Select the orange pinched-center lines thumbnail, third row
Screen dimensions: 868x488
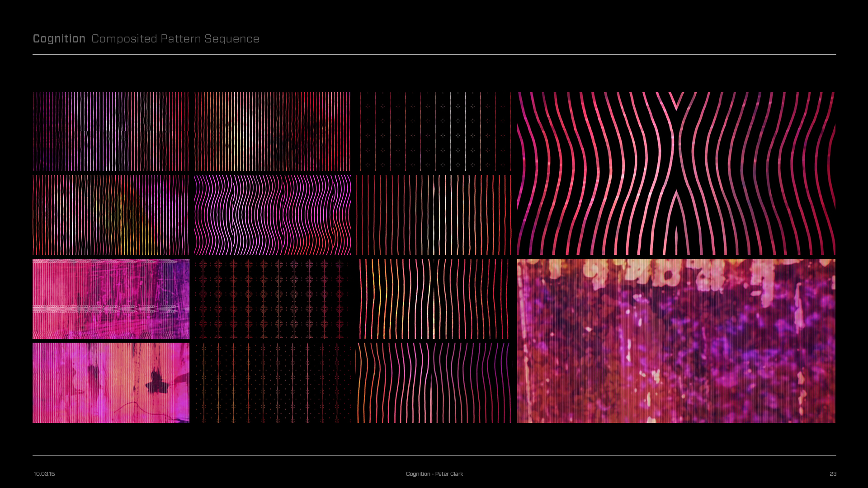pos(434,299)
